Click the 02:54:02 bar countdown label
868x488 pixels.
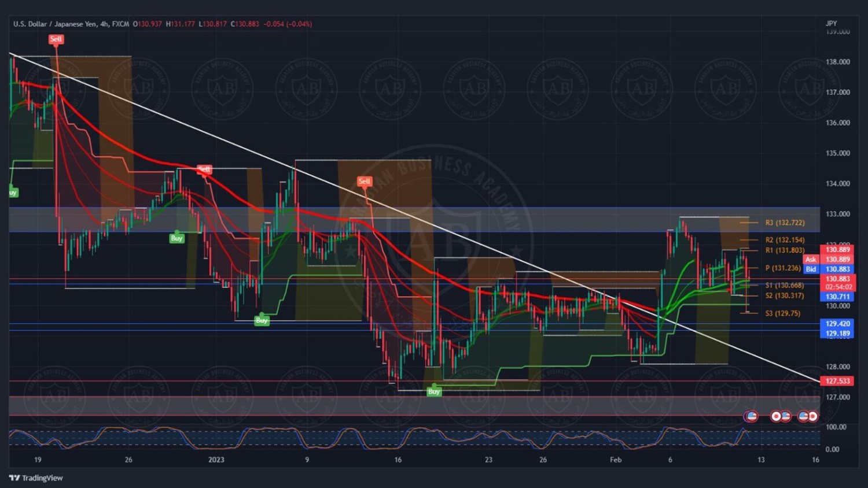click(x=838, y=287)
